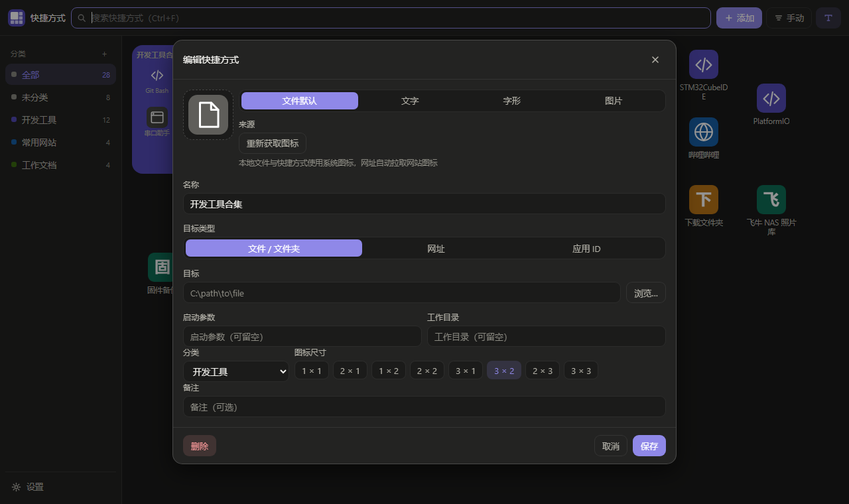Click the 串口助手 window icon
849x504 pixels.
157,117
